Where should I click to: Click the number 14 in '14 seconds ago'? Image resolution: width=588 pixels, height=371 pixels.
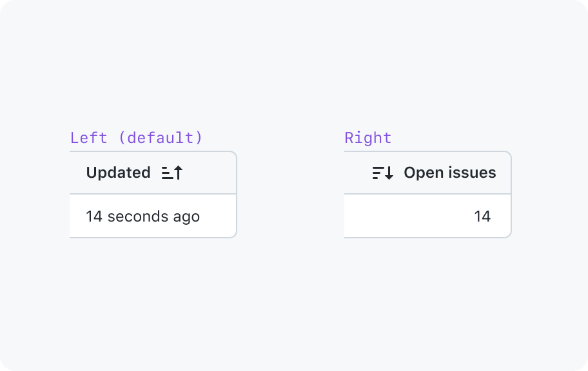click(x=93, y=216)
